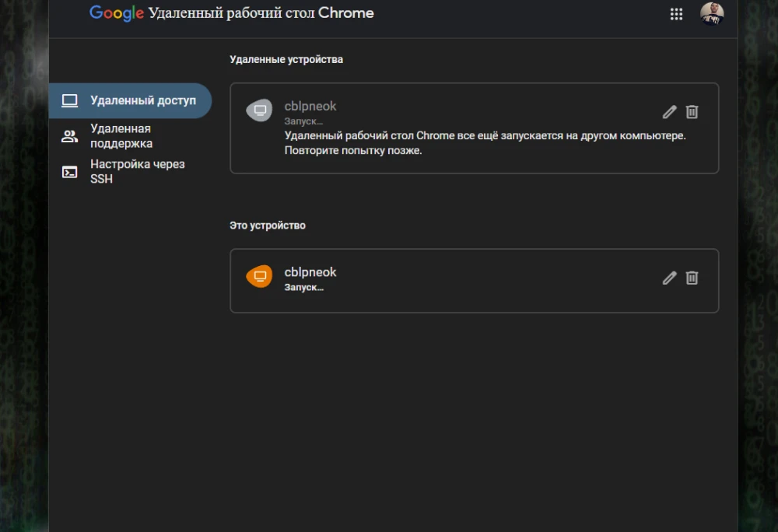Select cblpneok name under Это устройство
This screenshot has height=532, width=778.
tap(310, 272)
